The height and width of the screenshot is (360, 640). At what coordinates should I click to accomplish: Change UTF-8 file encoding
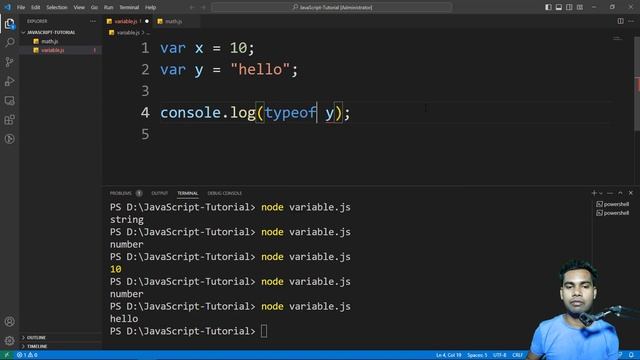[500, 355]
